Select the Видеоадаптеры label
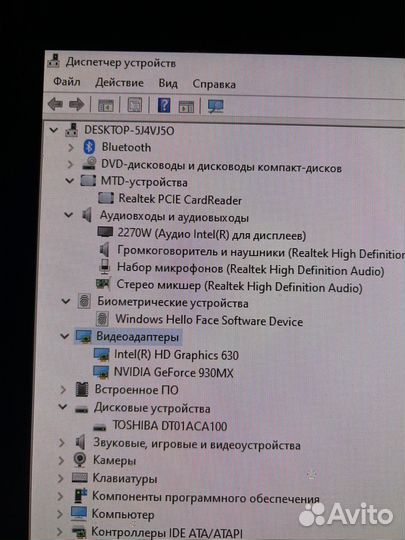This screenshot has width=405, height=540. coord(137,336)
